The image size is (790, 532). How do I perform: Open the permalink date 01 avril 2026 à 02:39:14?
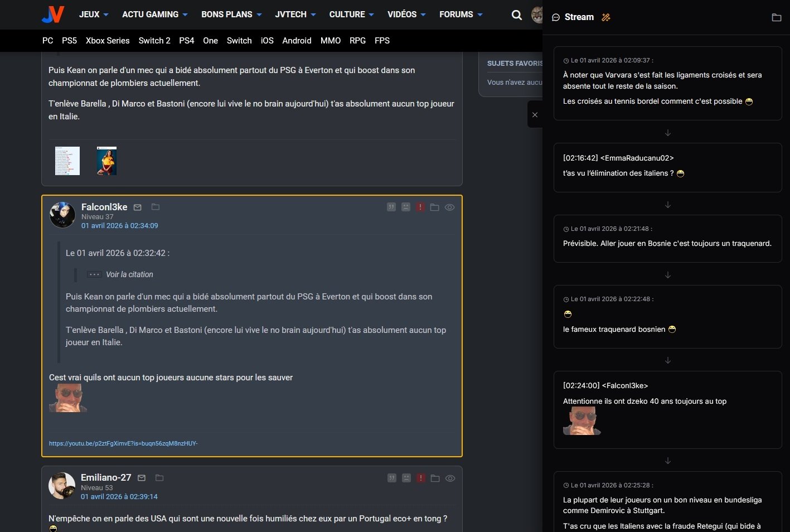point(119,497)
